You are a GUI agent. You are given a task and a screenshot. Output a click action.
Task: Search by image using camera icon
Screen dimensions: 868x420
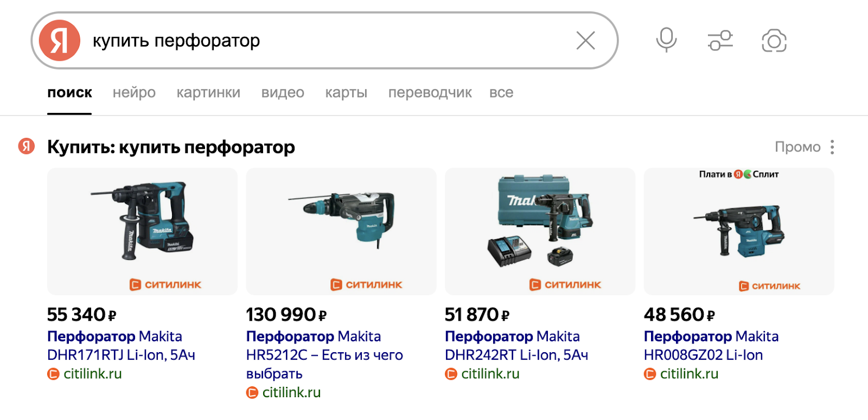point(774,41)
